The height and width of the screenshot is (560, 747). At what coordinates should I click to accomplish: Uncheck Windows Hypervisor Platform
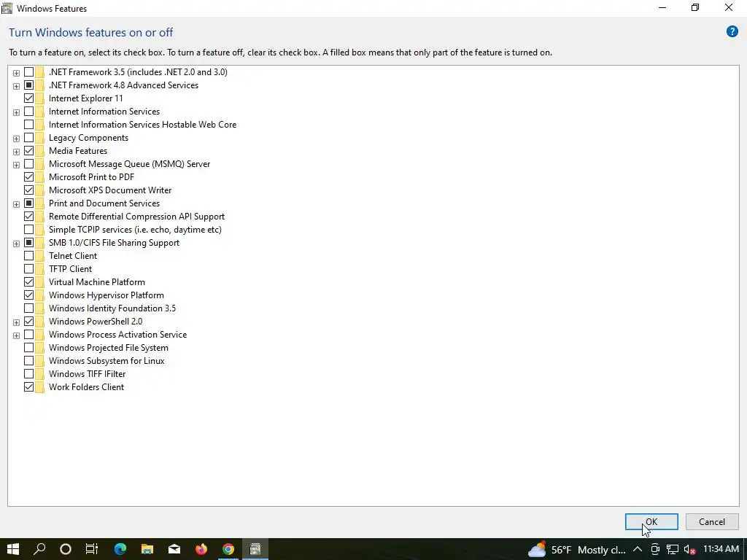(x=28, y=295)
